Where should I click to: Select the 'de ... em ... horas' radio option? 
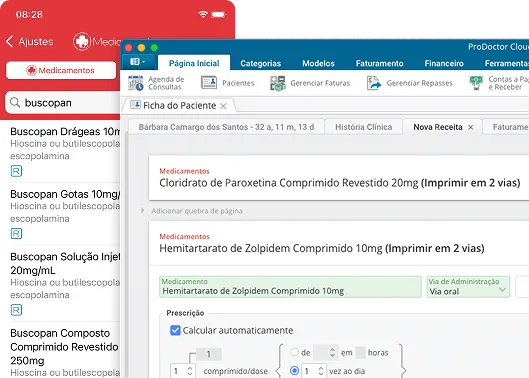[295, 352]
